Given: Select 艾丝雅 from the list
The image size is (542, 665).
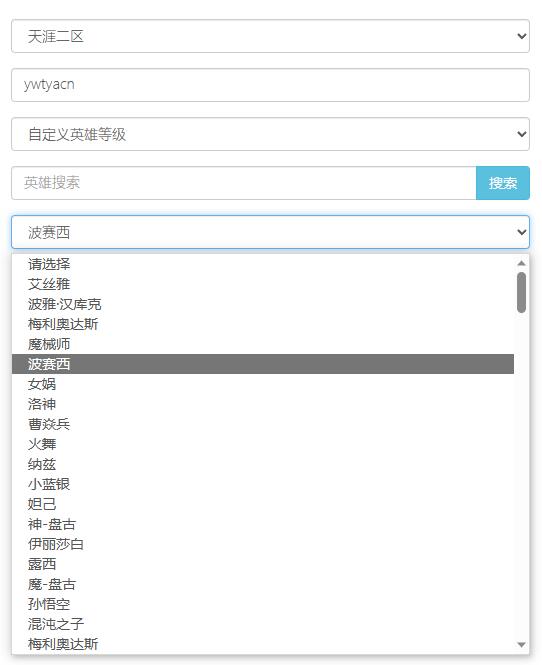Looking at the screenshot, I should tap(263, 284).
